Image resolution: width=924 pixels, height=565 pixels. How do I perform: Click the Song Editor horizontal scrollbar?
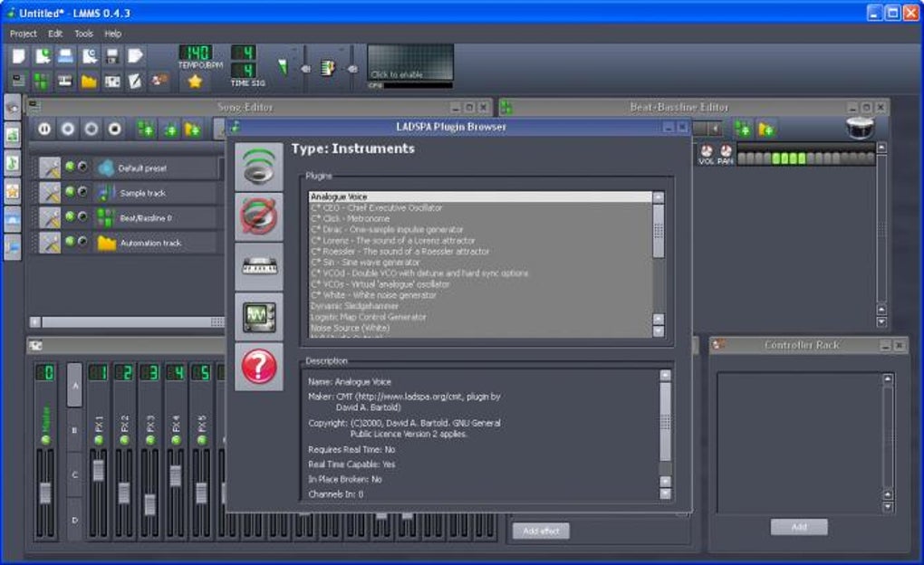click(128, 321)
